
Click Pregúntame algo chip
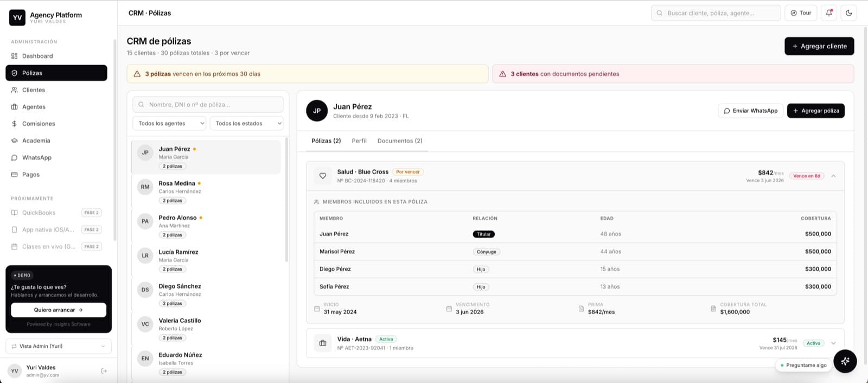point(803,365)
